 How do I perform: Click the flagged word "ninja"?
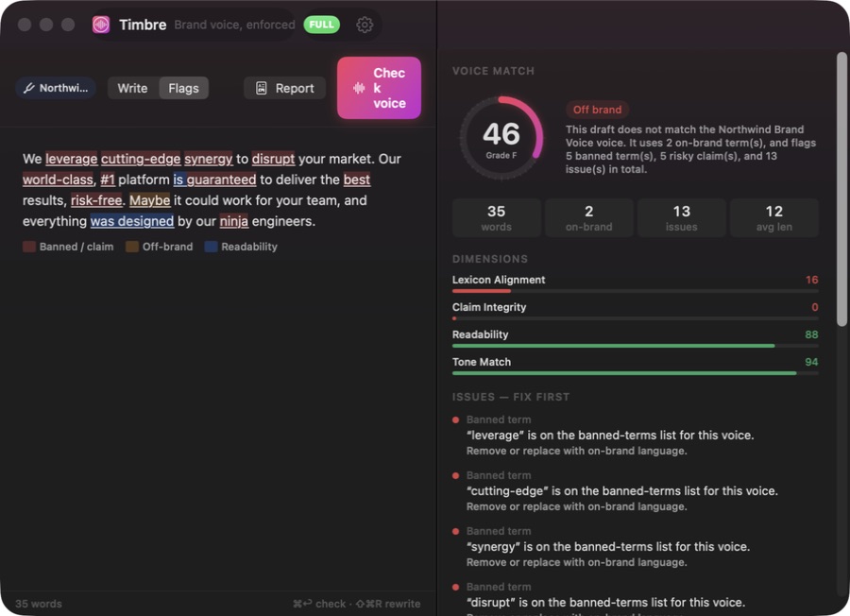click(233, 221)
